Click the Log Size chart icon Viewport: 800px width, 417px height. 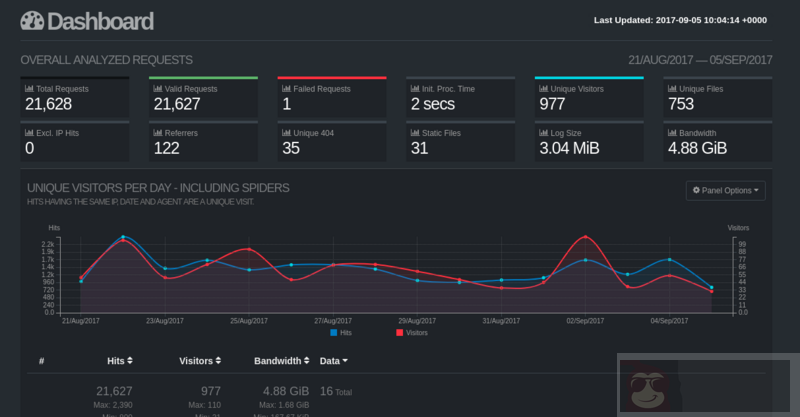tap(543, 131)
